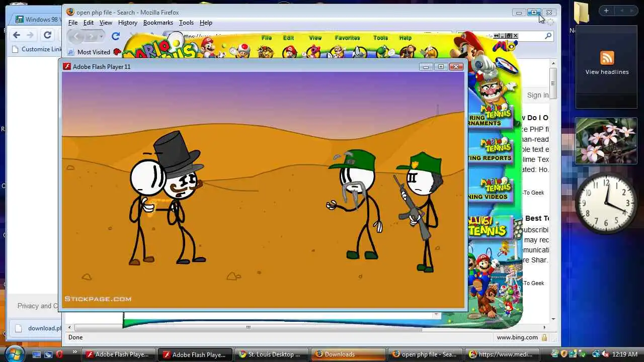Open the Firefox Help menu

(x=206, y=23)
